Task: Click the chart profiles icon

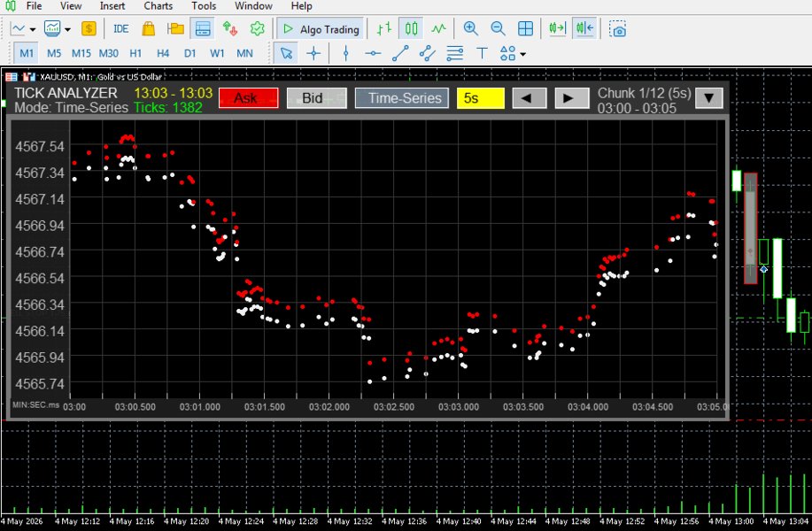Action: coord(52,29)
